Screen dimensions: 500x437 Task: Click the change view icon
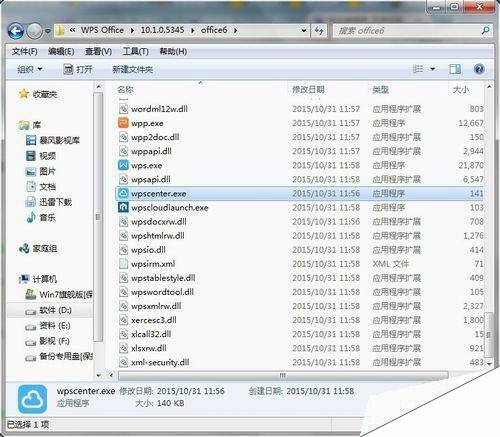[418, 69]
